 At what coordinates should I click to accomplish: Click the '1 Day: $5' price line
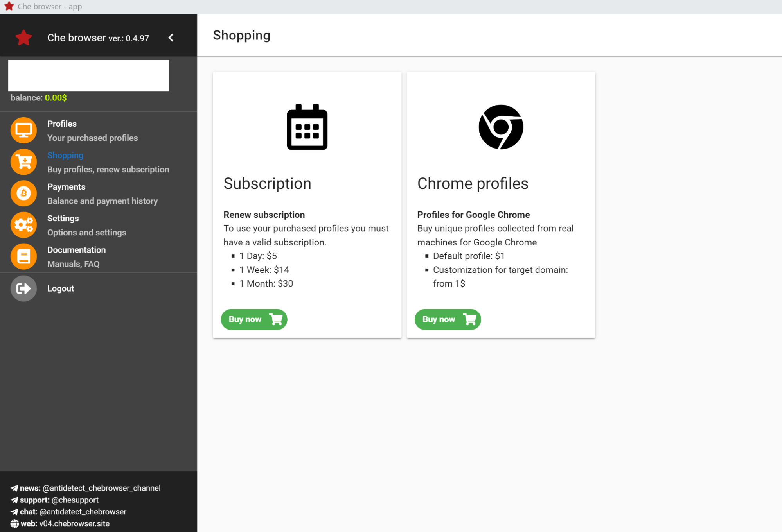(x=258, y=256)
